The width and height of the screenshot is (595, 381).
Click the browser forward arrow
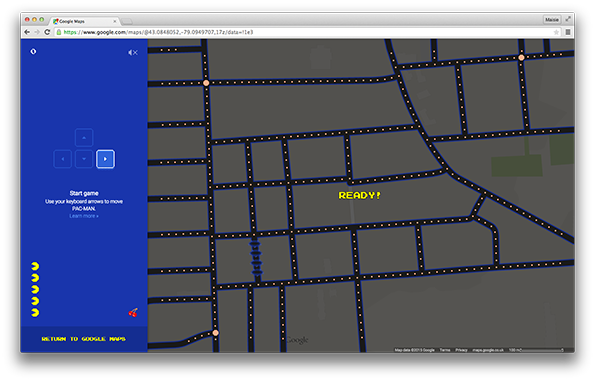pos(37,32)
